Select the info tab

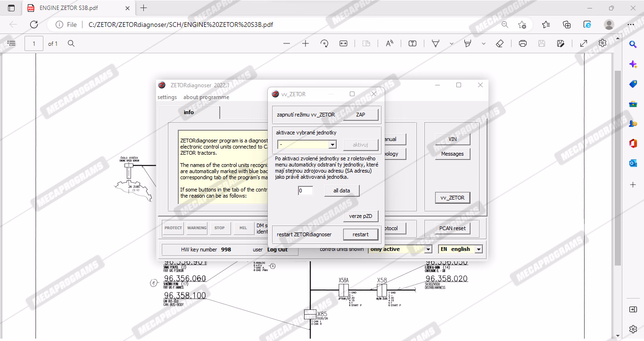pos(189,112)
